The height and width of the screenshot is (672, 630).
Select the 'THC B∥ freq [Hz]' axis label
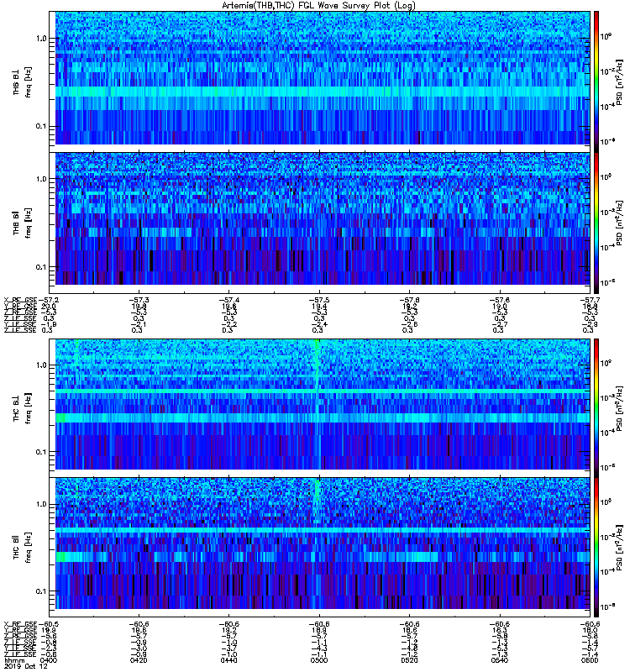click(22, 548)
